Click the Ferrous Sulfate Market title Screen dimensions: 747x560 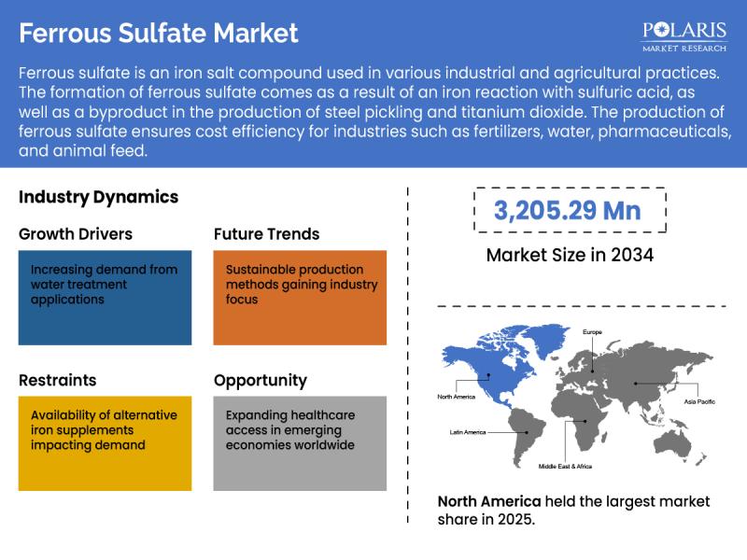point(159,34)
